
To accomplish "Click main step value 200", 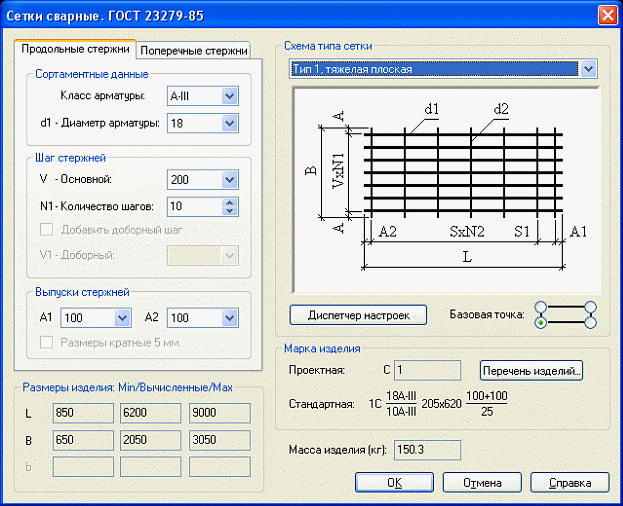I will [180, 180].
